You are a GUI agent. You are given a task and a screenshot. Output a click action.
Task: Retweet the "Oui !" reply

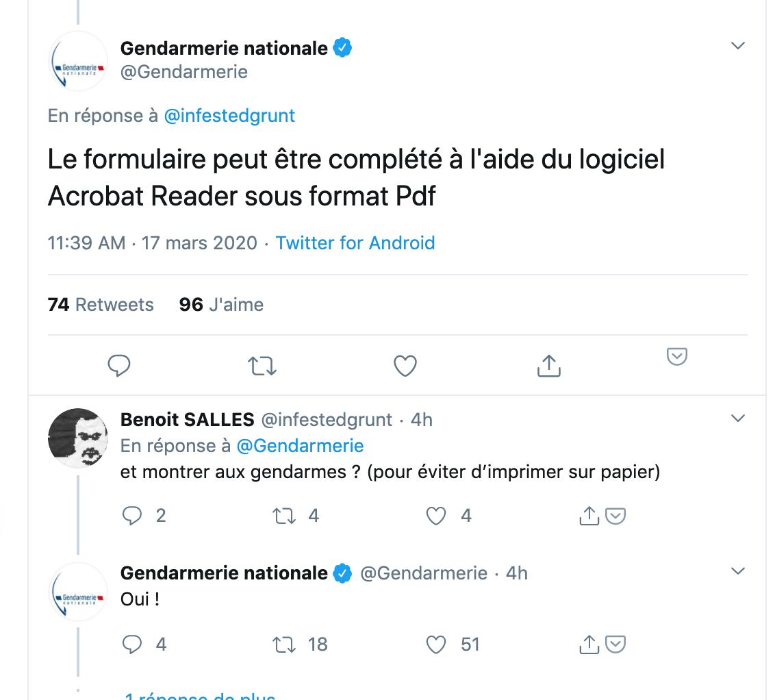tap(284, 645)
